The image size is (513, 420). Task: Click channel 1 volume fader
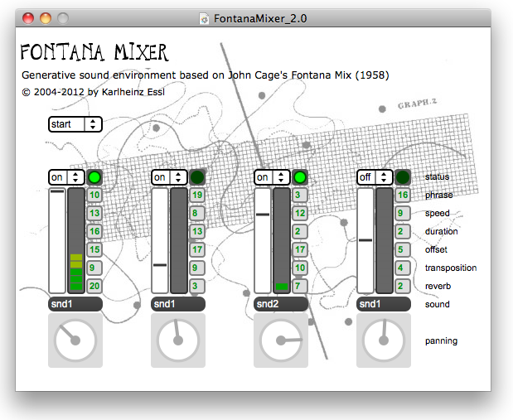point(57,241)
